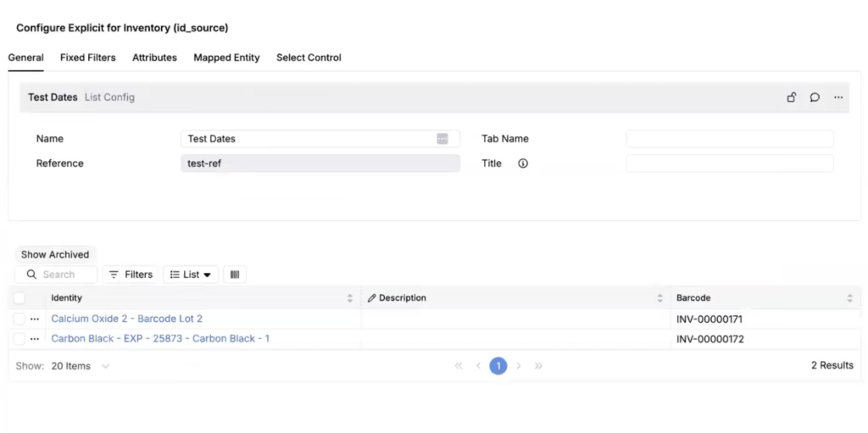Viewport: 868px width, 433px height.
Task: Check the Carbon Black row checkbox
Action: point(19,339)
